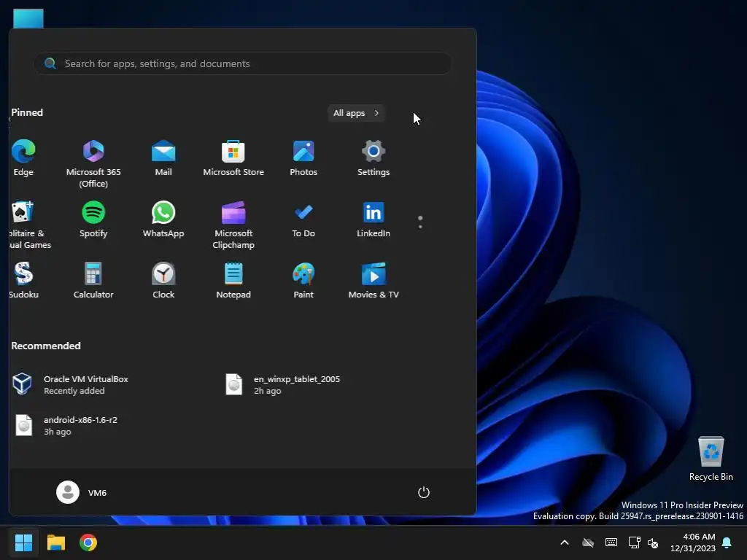The height and width of the screenshot is (560, 747).
Task: Open recommended file android-x86-1.6-r2
Action: pos(66,425)
